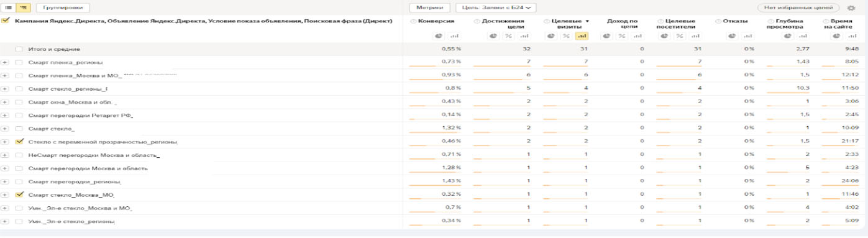Open the table settings gear icon
Screen dimensions: 868x238
851,7
